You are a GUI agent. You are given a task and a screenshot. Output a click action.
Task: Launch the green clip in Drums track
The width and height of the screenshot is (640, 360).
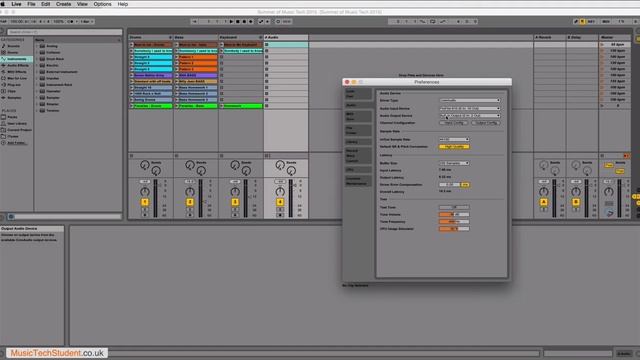(131, 106)
